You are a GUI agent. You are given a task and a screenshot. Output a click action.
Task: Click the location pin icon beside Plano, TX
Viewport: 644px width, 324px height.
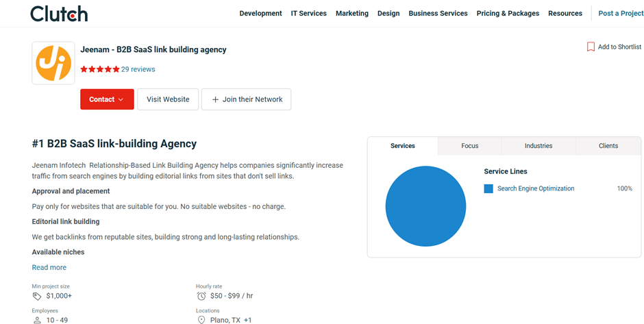[x=201, y=321]
